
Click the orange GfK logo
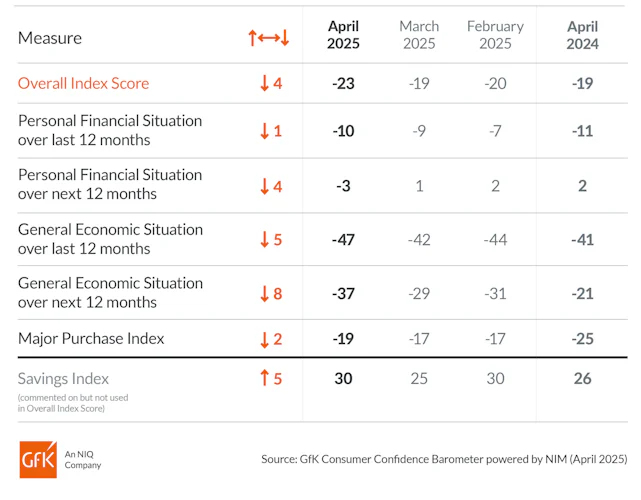point(37,459)
